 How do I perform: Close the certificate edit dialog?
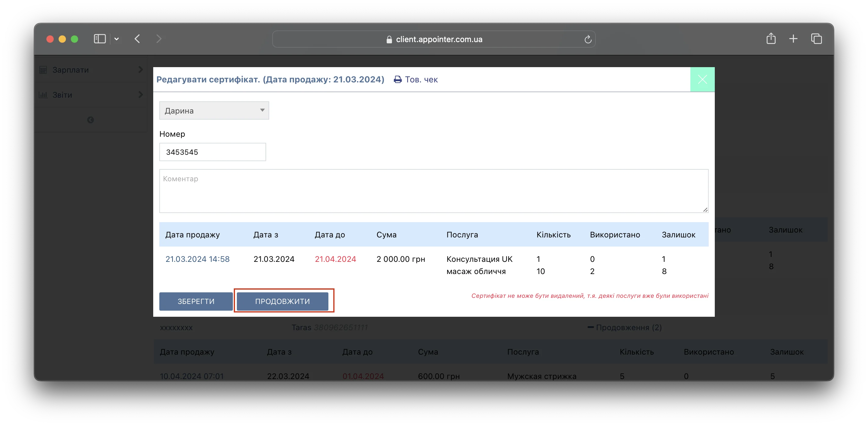pyautogui.click(x=702, y=80)
